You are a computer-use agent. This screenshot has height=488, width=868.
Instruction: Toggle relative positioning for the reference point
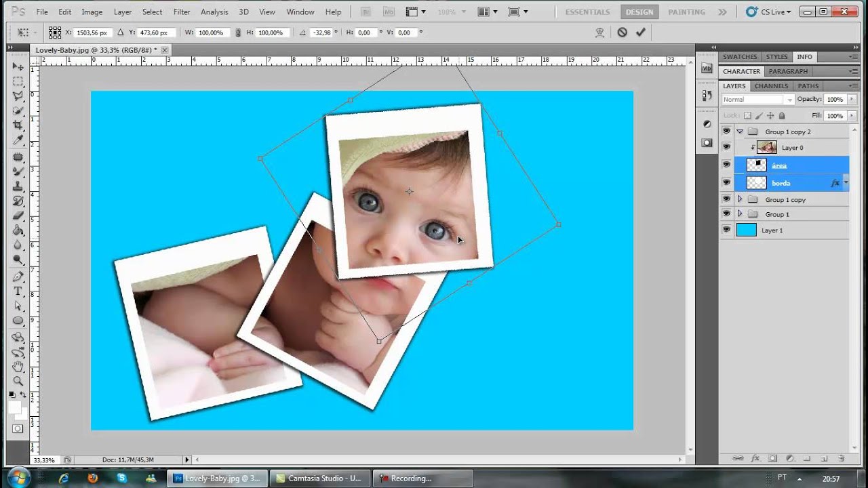click(121, 33)
